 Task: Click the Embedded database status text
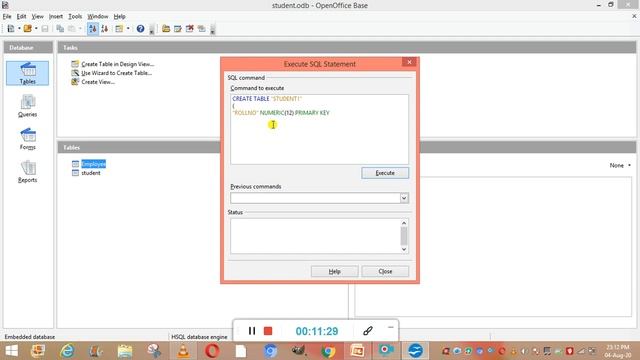click(30, 337)
